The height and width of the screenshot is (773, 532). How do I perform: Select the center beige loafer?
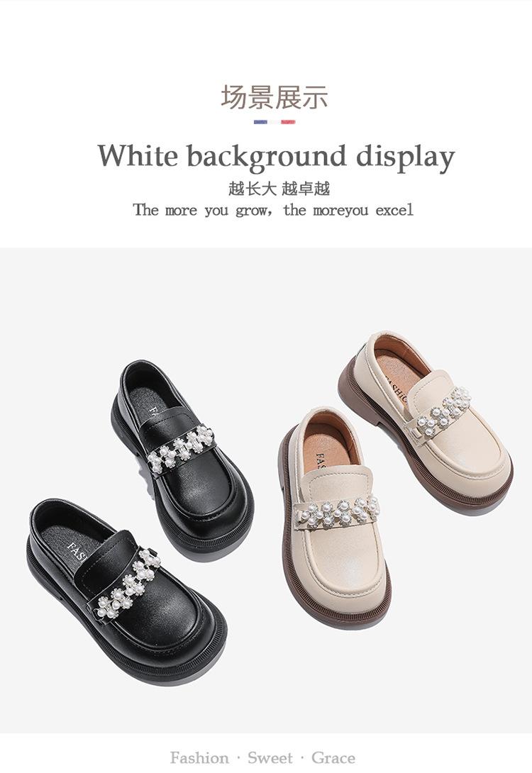point(336,515)
